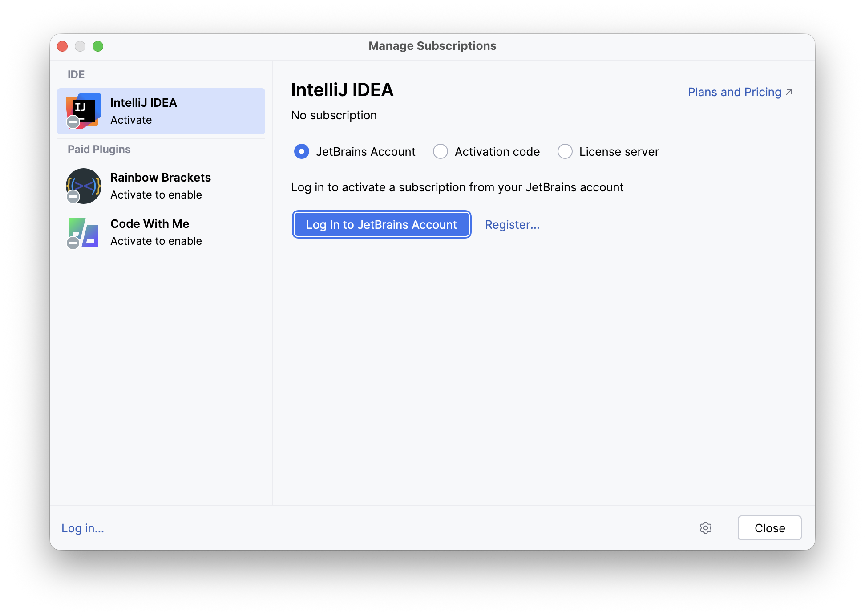
Task: Open Plans and Pricing
Action: click(734, 92)
